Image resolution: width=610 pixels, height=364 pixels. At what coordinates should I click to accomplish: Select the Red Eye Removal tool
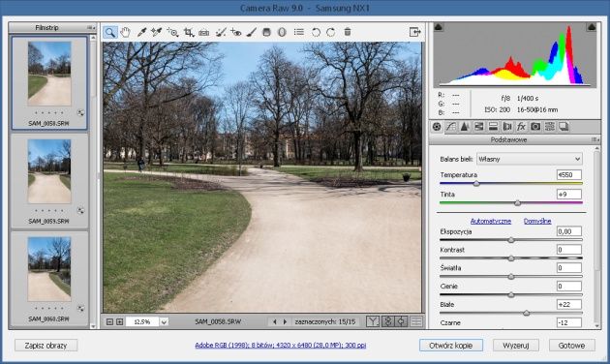click(235, 32)
